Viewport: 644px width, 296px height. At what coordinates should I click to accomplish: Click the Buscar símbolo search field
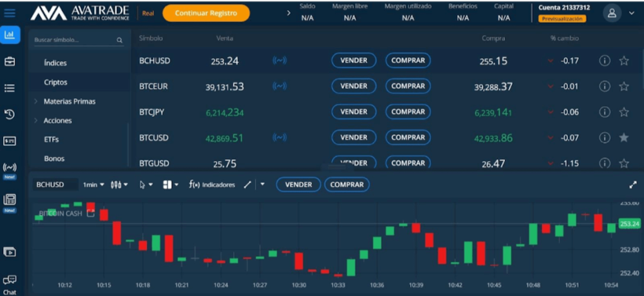[x=74, y=40]
